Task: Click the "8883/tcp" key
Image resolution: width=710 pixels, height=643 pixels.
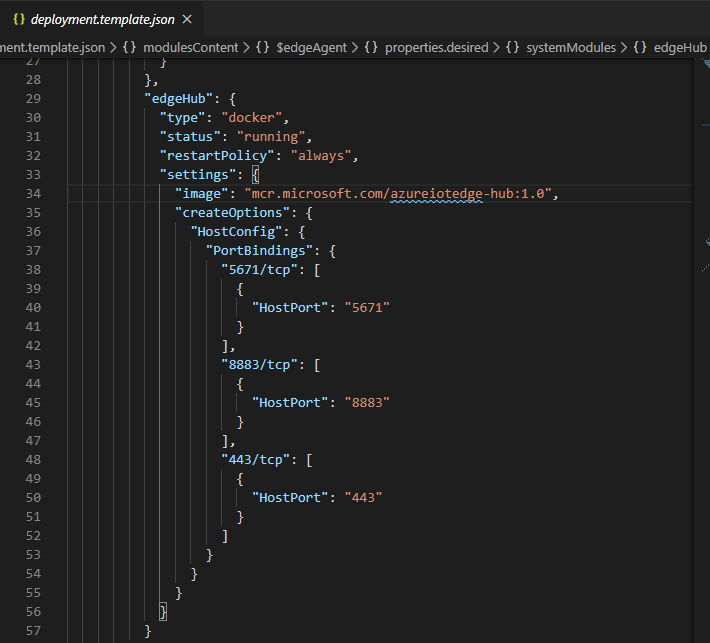Action: (x=259, y=365)
